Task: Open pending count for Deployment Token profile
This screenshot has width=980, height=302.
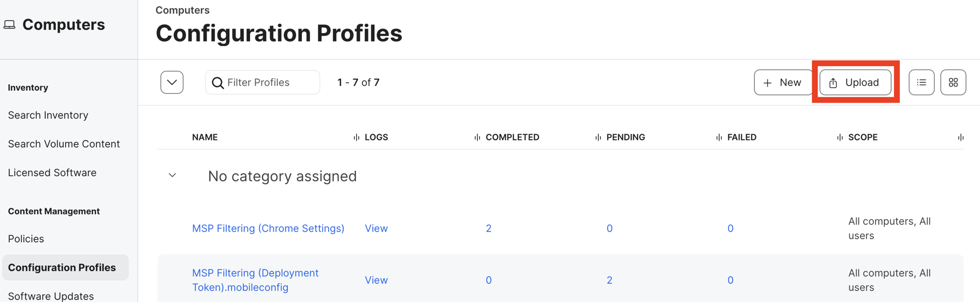Action: click(609, 280)
